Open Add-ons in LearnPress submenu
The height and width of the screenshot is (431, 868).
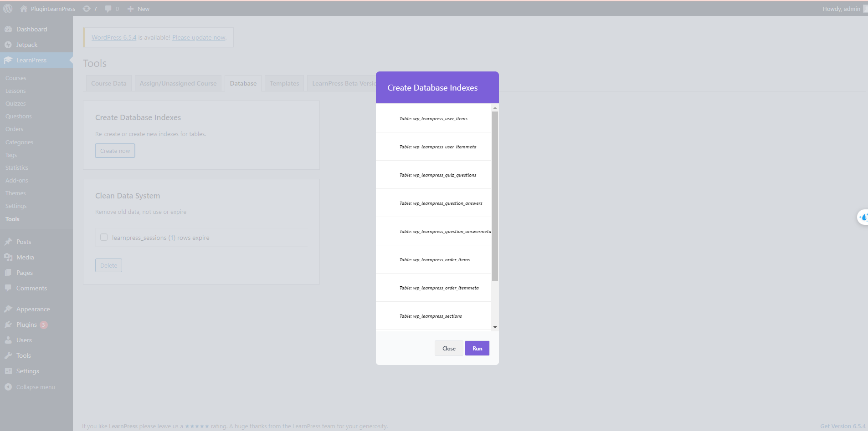point(17,181)
